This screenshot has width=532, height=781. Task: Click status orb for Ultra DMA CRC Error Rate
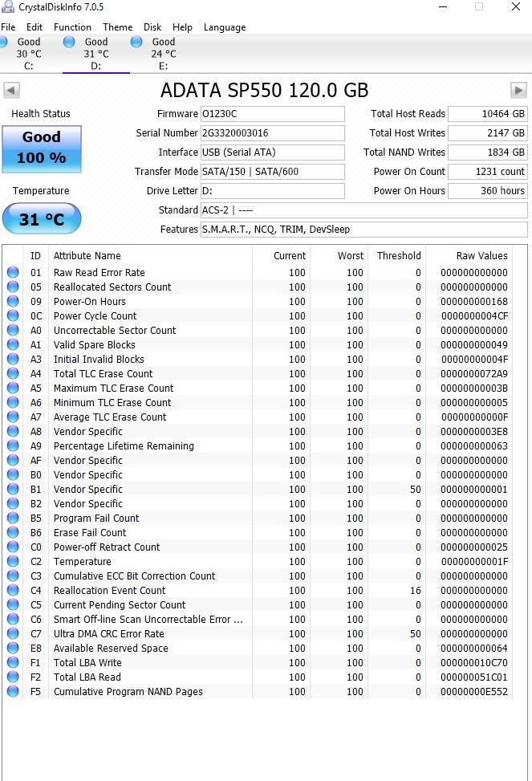coord(13,633)
